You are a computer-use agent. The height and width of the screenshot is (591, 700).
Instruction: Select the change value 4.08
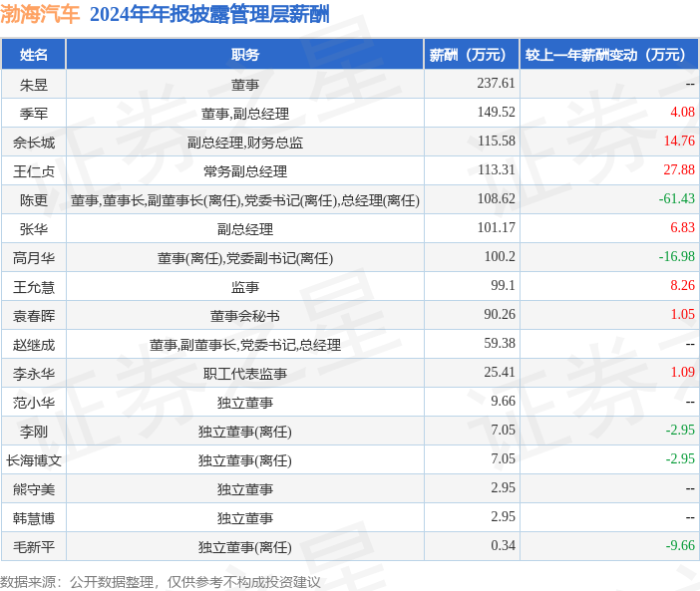pyautogui.click(x=683, y=112)
